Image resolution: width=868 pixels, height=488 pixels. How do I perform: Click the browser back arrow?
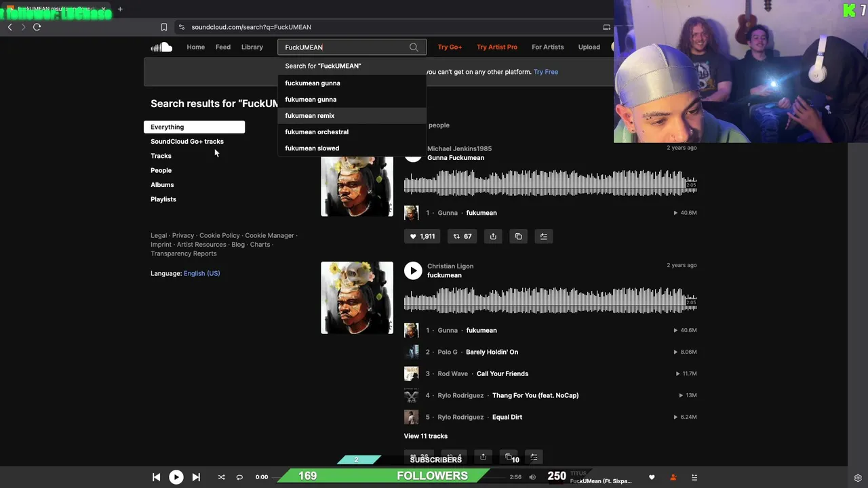(x=9, y=27)
